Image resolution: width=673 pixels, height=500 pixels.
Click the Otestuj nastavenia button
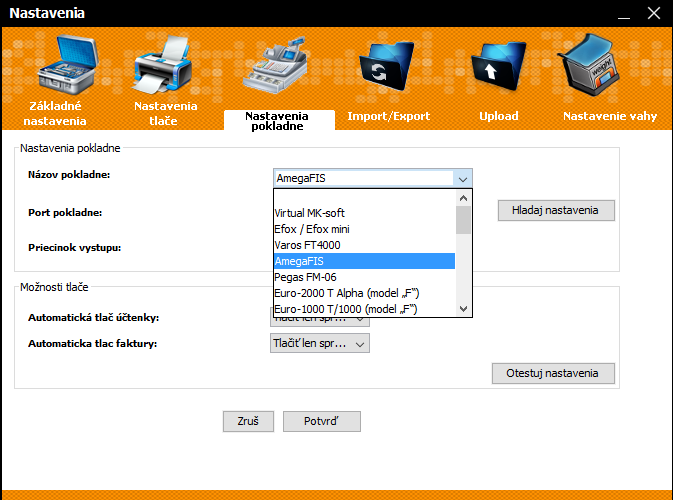click(553, 373)
